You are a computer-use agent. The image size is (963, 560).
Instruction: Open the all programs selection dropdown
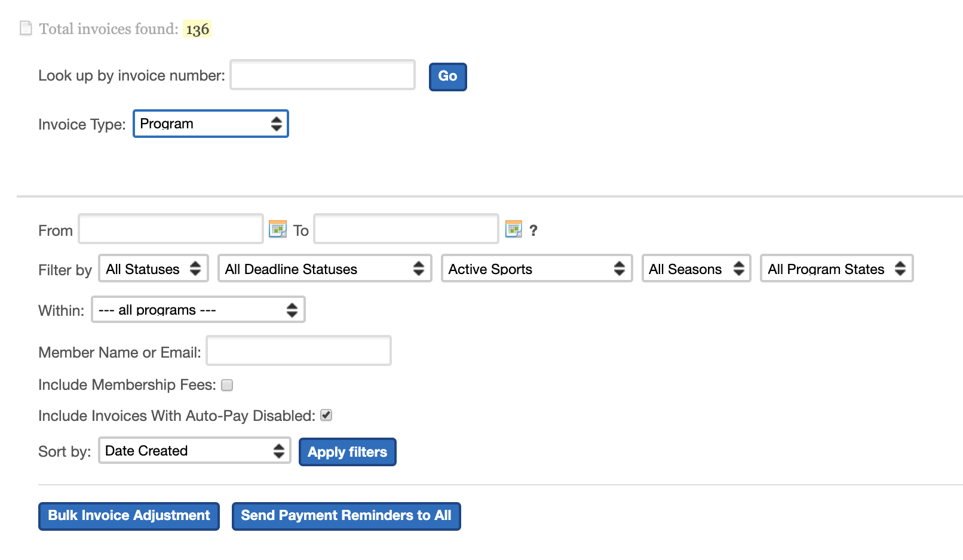pos(198,309)
